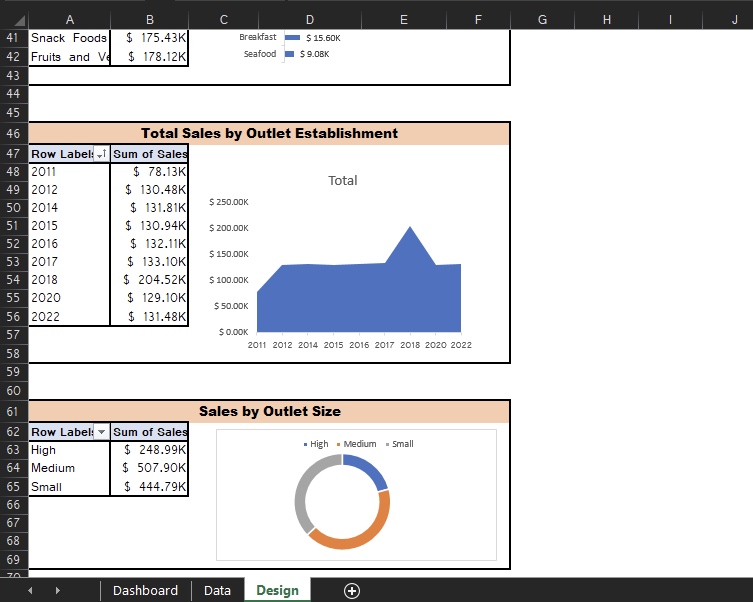Viewport: 753px width, 602px height.
Task: Open the Data sheet tab
Action: click(x=217, y=590)
